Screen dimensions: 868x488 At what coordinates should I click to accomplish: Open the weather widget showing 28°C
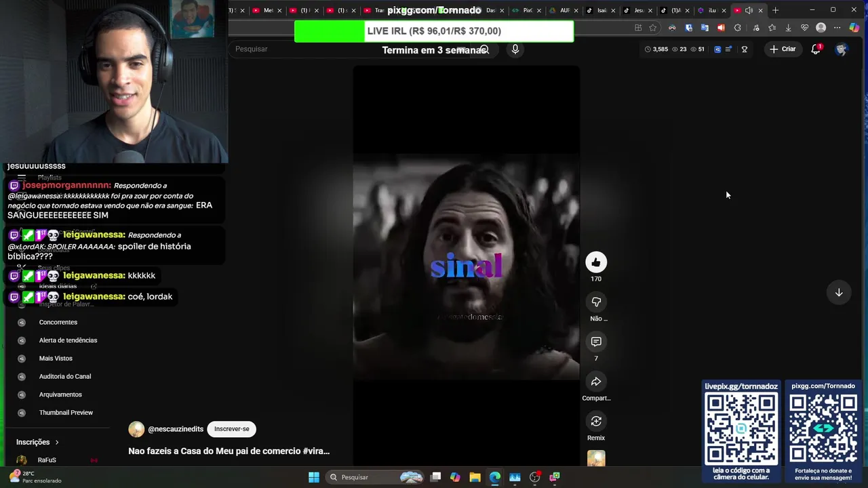[35, 477]
